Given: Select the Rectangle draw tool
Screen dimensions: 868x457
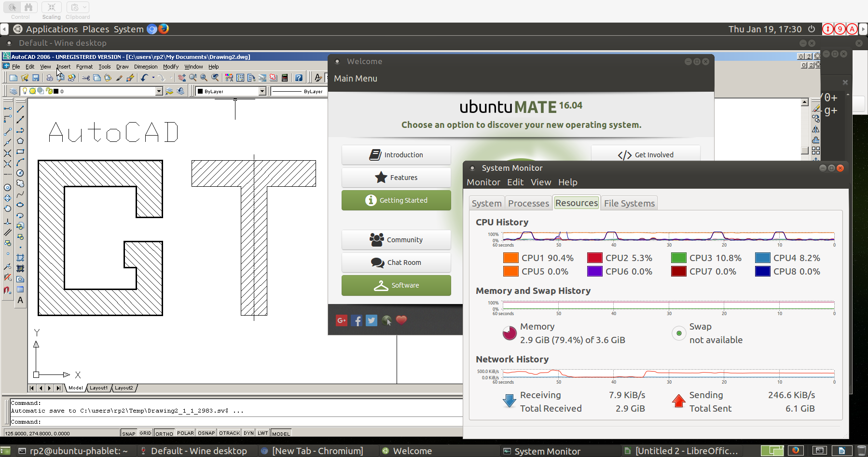Looking at the screenshot, I should point(20,152).
